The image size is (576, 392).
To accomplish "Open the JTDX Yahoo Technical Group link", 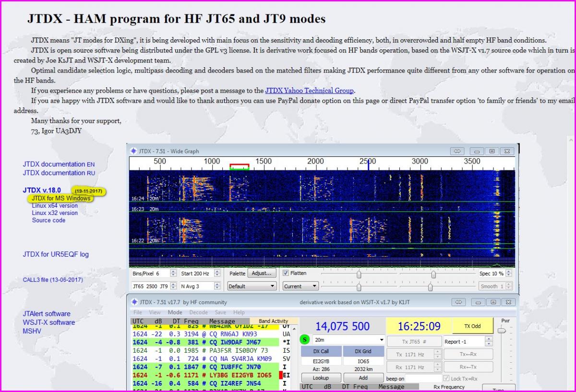I will tap(309, 90).
